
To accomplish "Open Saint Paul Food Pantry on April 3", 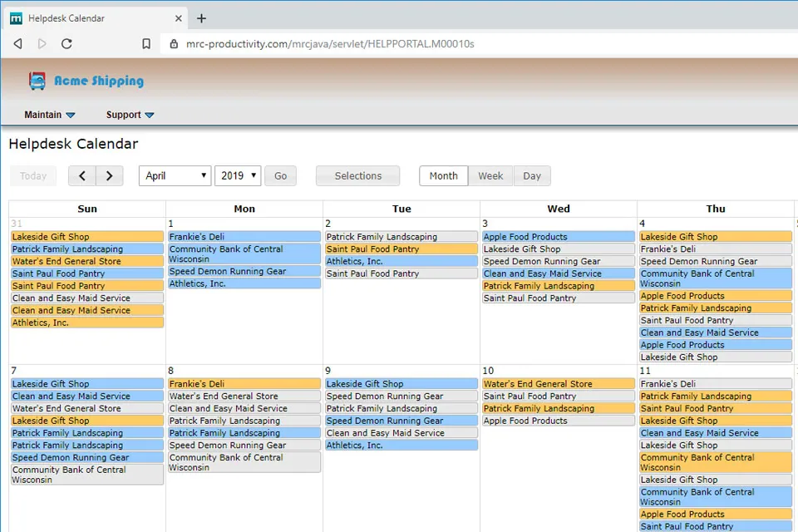I will (559, 298).
